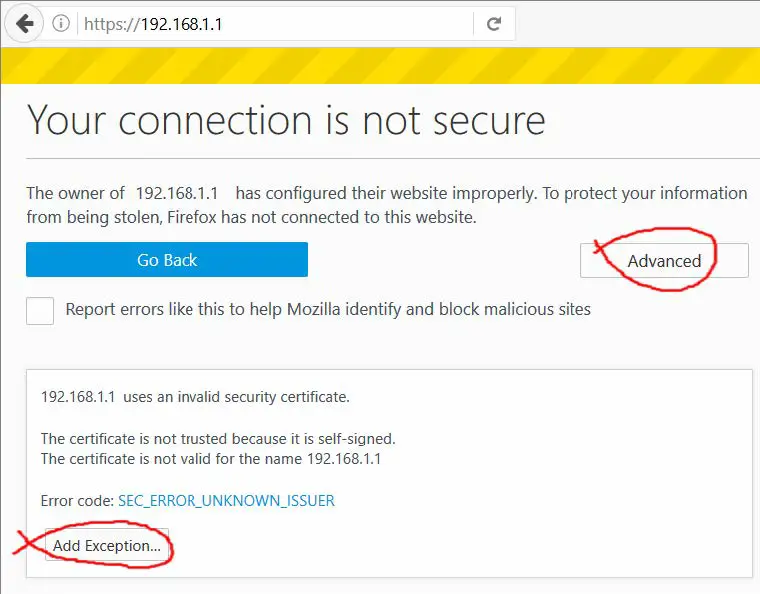Viewport: 760px width, 594px height.
Task: Click the yellow striped warning banner
Action: point(380,65)
